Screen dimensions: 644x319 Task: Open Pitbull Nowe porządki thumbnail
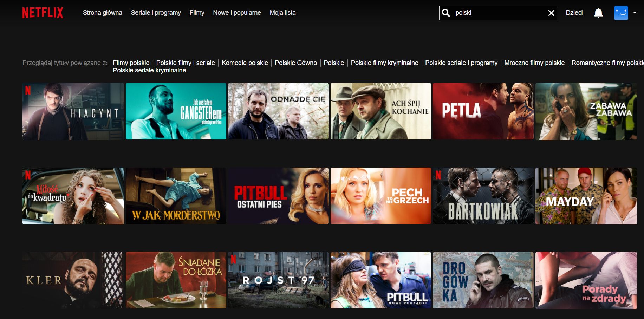coord(381,280)
